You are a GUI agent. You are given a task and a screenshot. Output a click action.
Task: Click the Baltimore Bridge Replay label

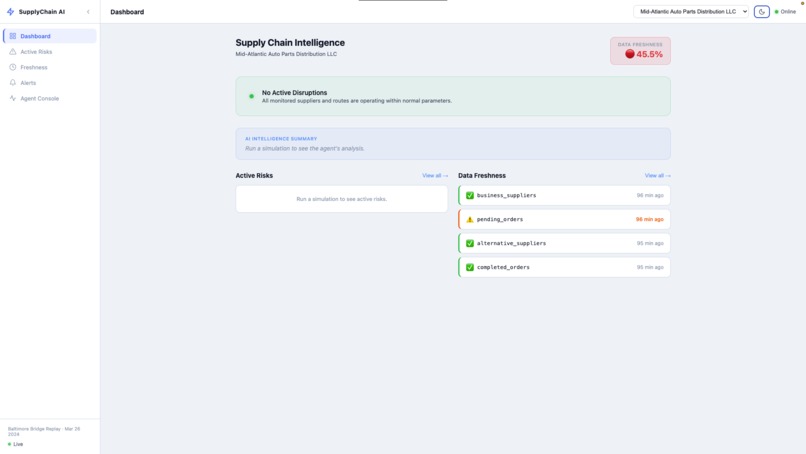tap(44, 431)
